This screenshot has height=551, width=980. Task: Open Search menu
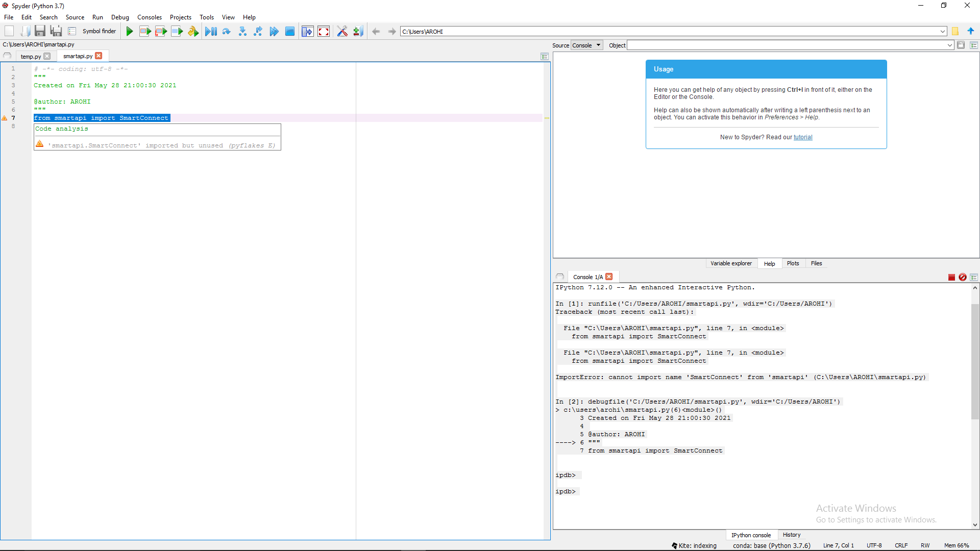tap(48, 17)
